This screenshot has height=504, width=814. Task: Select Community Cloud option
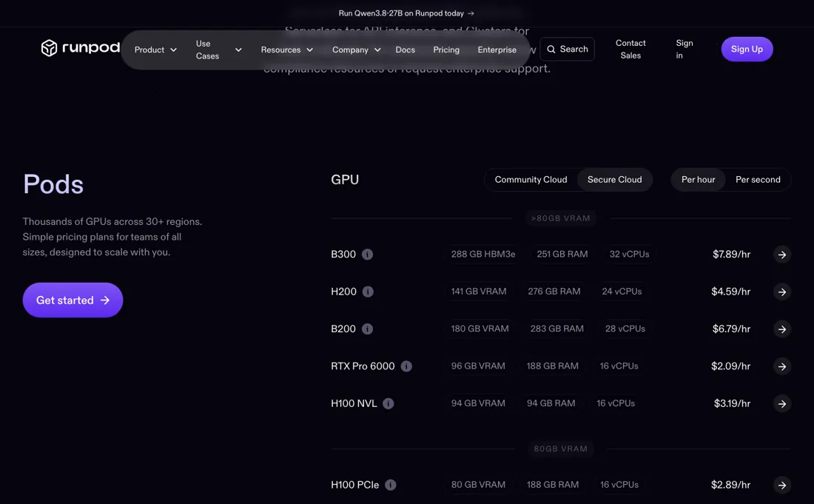(531, 180)
